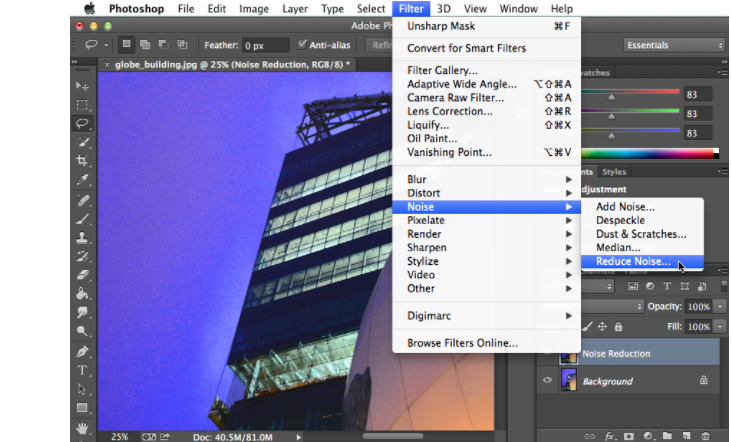Switch to the Styles panel tab
731x442 pixels.
(614, 172)
